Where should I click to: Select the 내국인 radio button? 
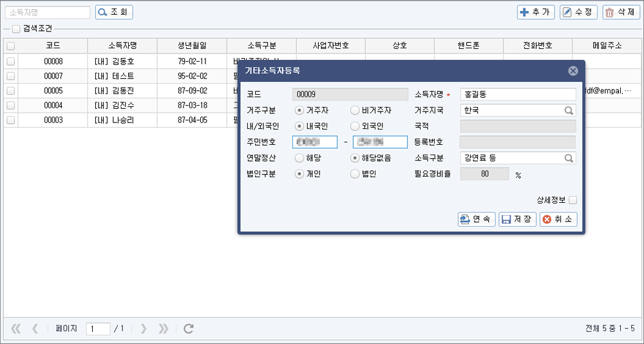pos(299,126)
